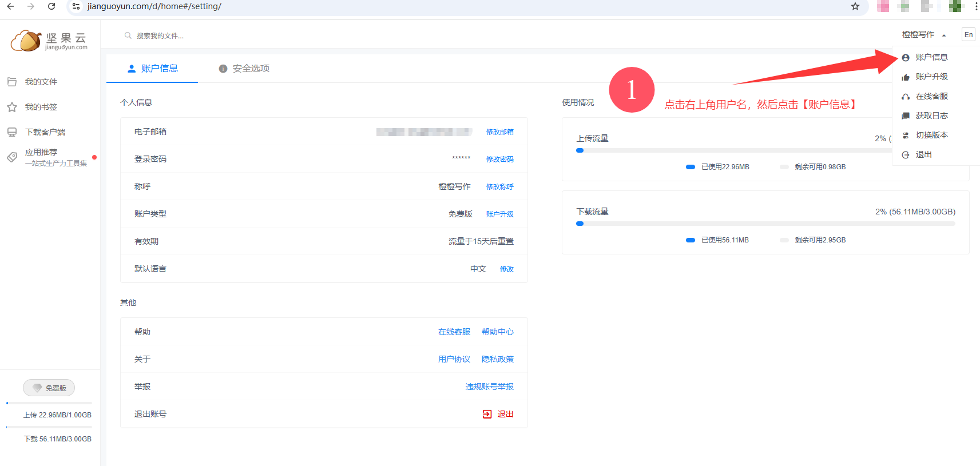980x466 pixels.
Task: Click the diamond icon on 免费版 badge
Action: pyautogui.click(x=37, y=388)
